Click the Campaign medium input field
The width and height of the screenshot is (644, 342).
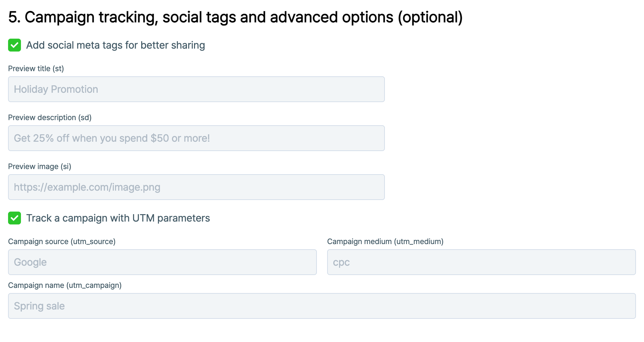coord(481,262)
